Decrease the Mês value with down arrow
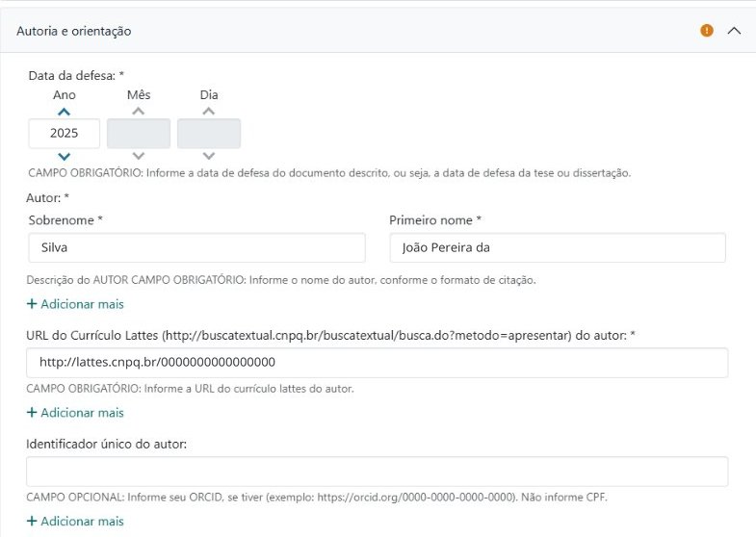Screen dimensions: 756x537 click(x=139, y=156)
